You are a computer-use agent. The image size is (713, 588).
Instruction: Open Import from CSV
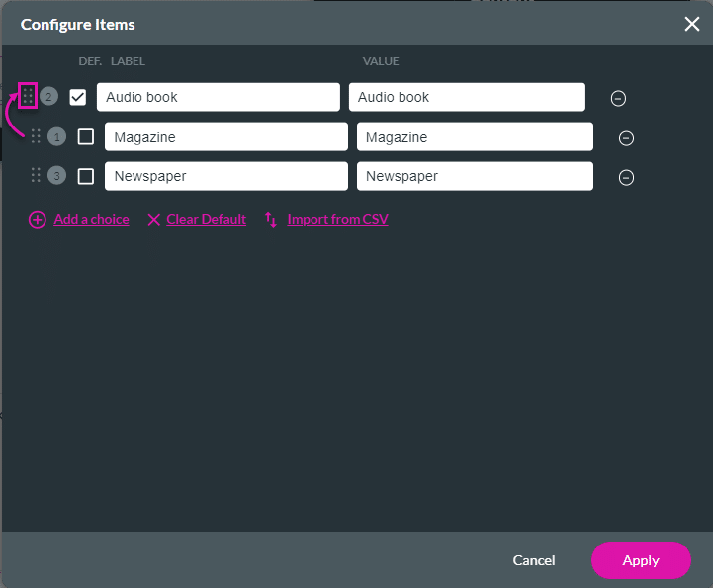[x=337, y=220]
